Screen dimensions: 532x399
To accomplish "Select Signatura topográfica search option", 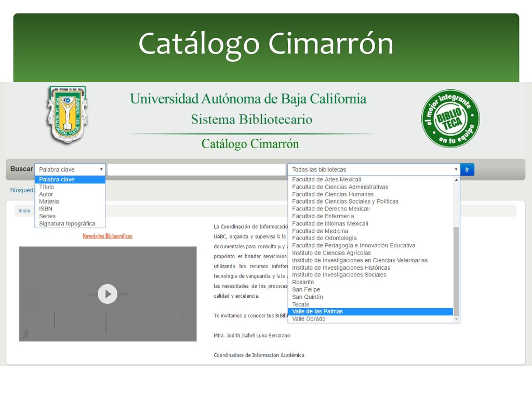I will 70,223.
